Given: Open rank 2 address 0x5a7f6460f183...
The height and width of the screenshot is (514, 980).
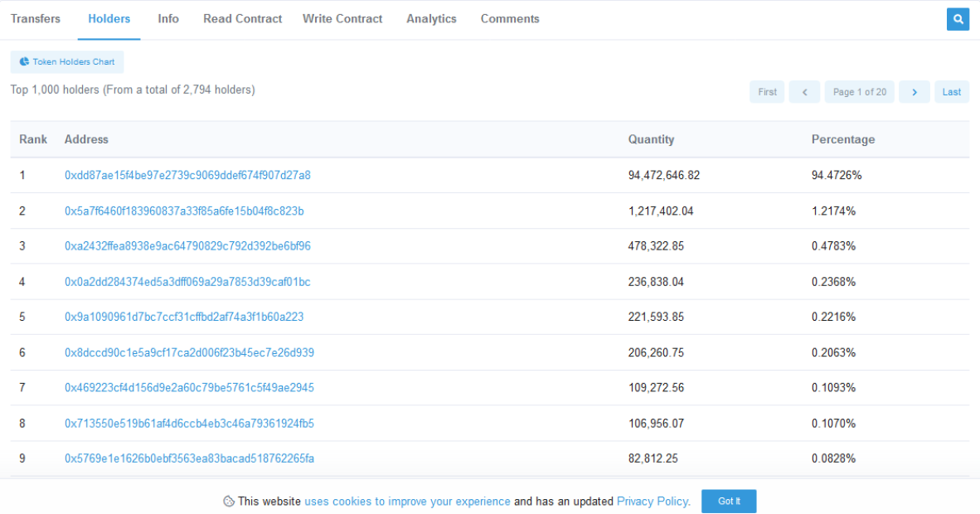Looking at the screenshot, I should pyautogui.click(x=184, y=211).
